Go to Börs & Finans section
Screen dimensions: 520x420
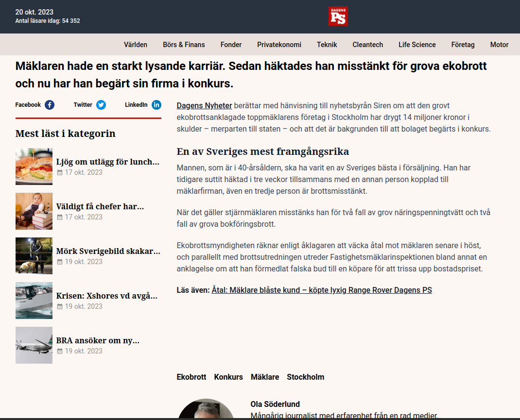click(184, 45)
